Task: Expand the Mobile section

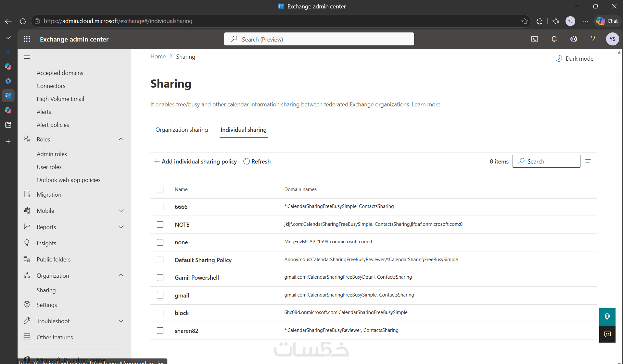Action: click(121, 211)
